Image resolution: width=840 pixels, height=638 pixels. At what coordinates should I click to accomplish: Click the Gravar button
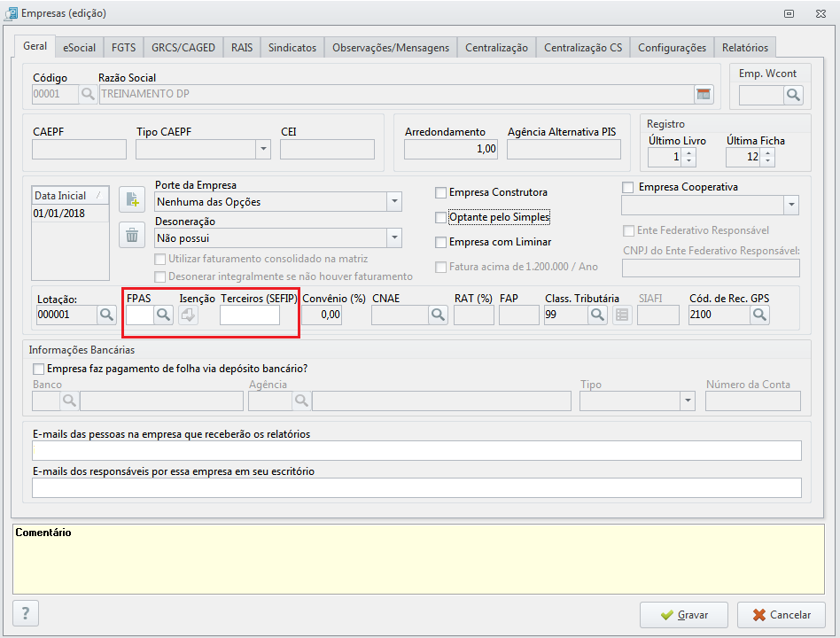[683, 615]
